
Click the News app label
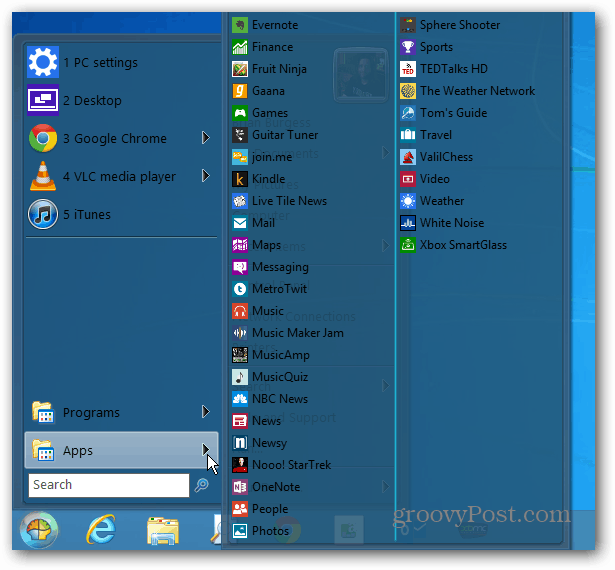pos(266,421)
